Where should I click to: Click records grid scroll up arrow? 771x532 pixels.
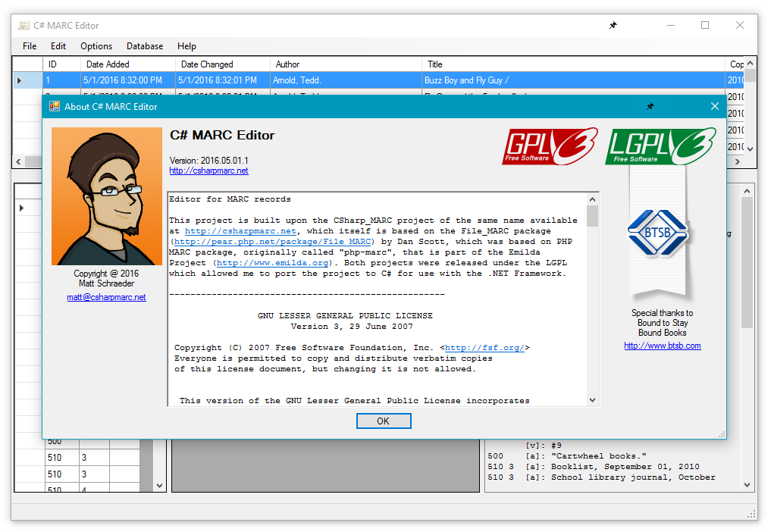point(750,63)
